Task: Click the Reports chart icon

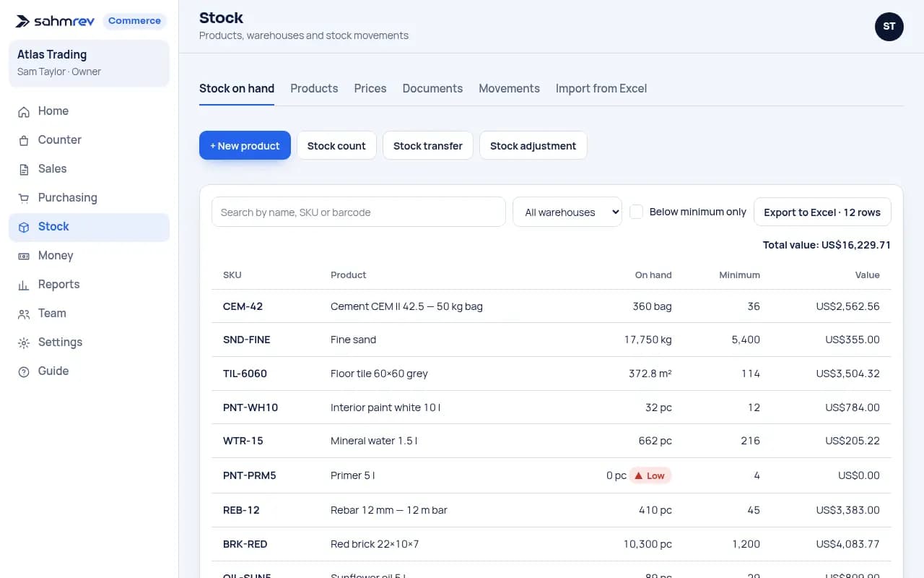Action: pyautogui.click(x=24, y=285)
